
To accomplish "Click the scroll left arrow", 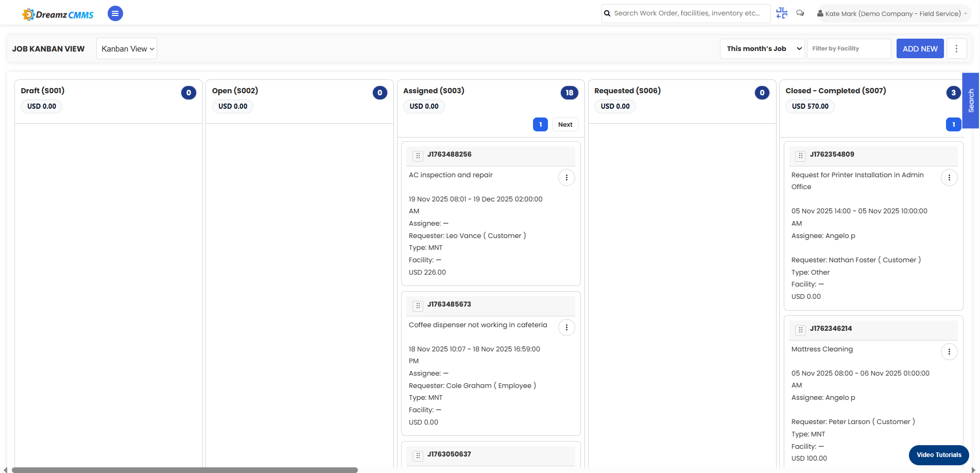I will 6,470.
